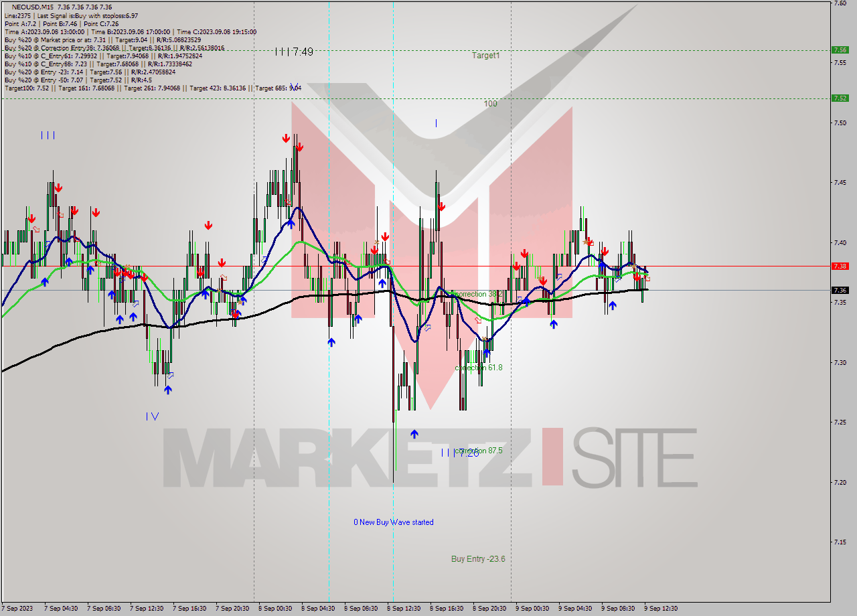The width and height of the screenshot is (857, 616).
Task: Click the 7.45 price axis label
Action: [x=840, y=183]
